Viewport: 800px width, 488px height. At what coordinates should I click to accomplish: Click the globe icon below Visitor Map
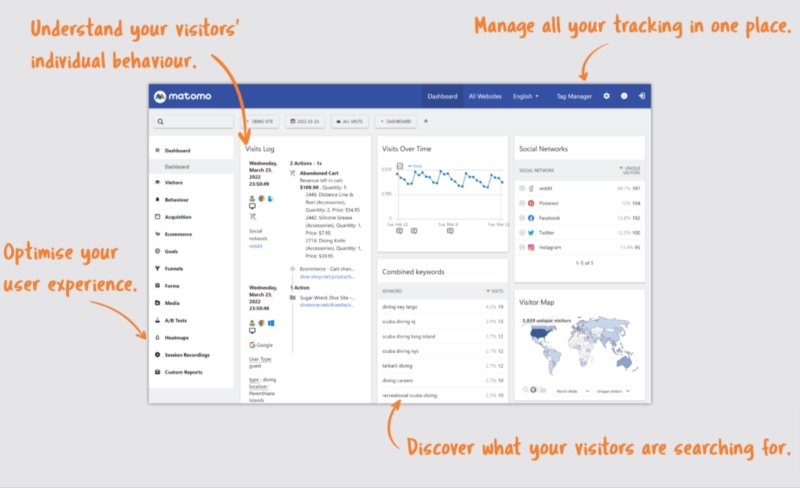[x=534, y=390]
